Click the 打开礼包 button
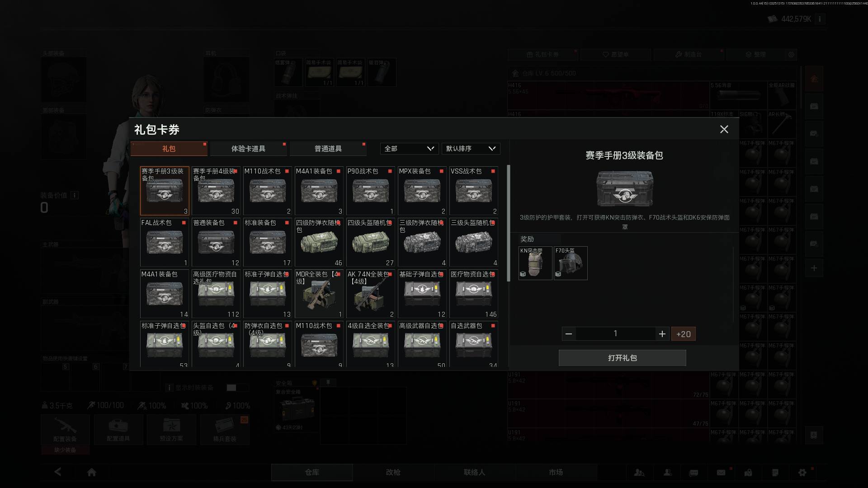Image resolution: width=868 pixels, height=488 pixels. tap(622, 358)
